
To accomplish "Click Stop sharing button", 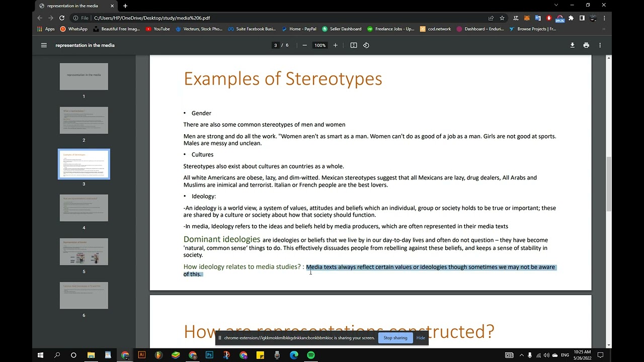I will [x=395, y=338].
